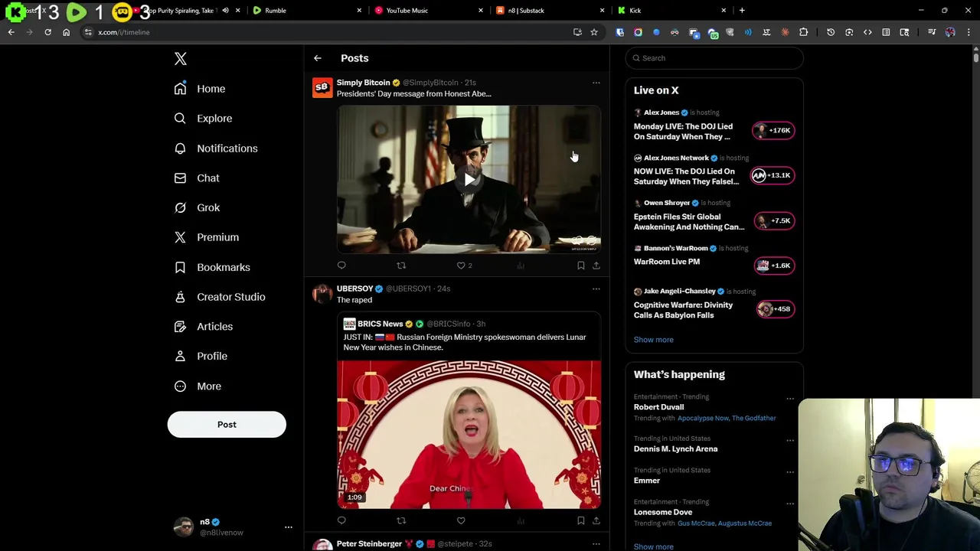This screenshot has width=980, height=551.
Task: Reply to the UBERSOY post
Action: pyautogui.click(x=341, y=520)
